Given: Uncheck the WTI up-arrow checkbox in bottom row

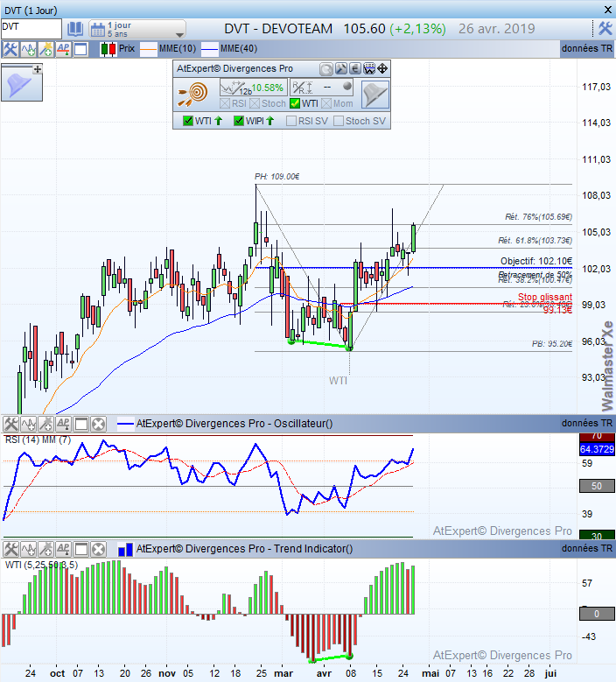Looking at the screenshot, I should [x=188, y=121].
